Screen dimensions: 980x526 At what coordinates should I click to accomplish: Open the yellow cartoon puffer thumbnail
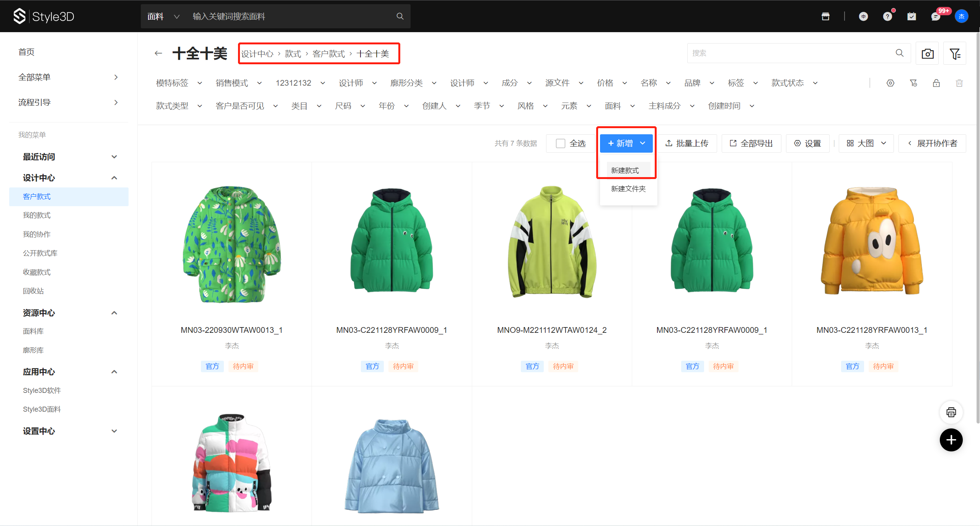click(872, 241)
